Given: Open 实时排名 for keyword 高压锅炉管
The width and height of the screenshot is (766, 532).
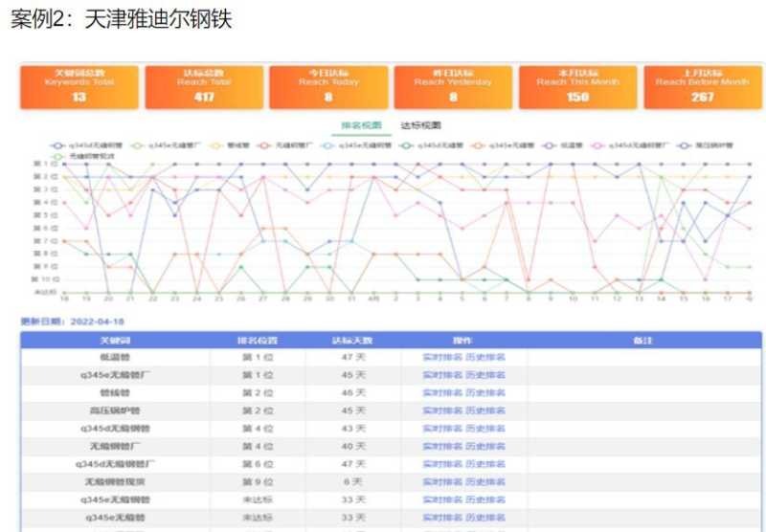Looking at the screenshot, I should point(442,410).
